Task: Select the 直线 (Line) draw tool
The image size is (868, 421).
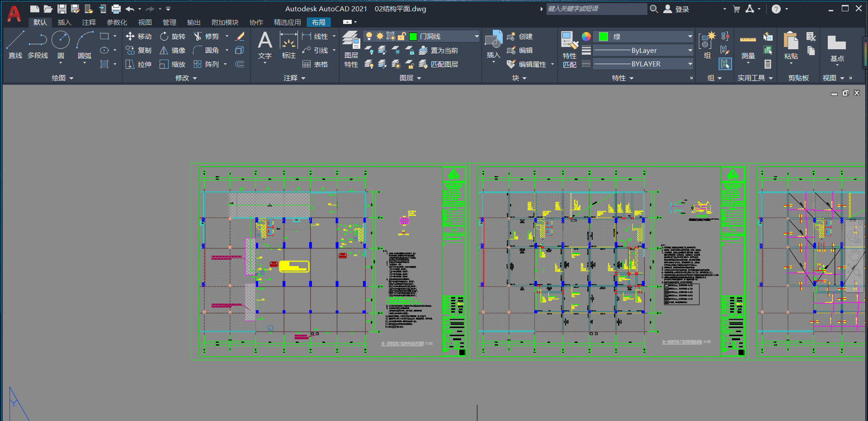Action: [15, 45]
